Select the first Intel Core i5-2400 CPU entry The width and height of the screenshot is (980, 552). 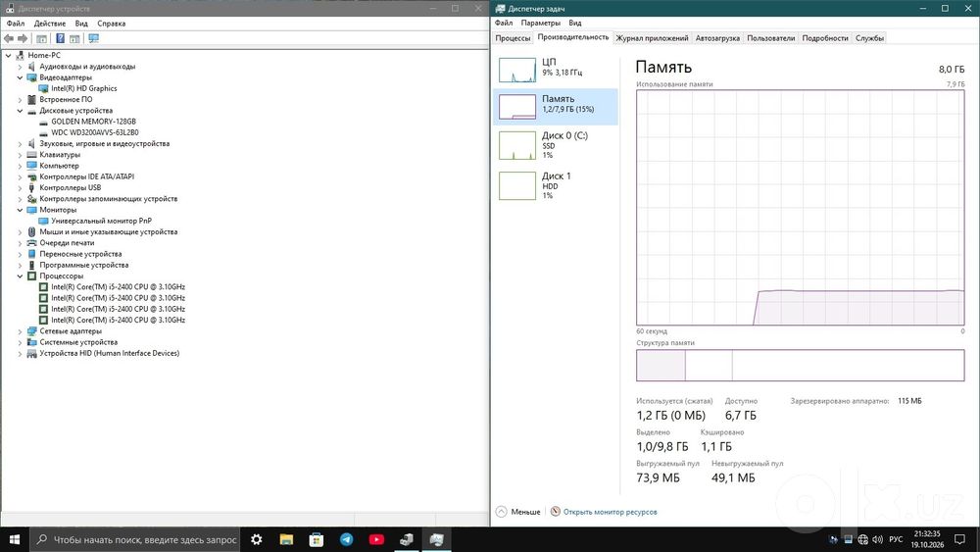[119, 287]
